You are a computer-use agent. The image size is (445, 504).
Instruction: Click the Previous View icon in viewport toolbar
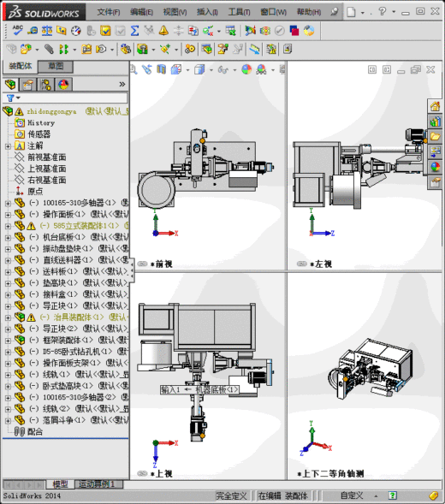[x=147, y=69]
